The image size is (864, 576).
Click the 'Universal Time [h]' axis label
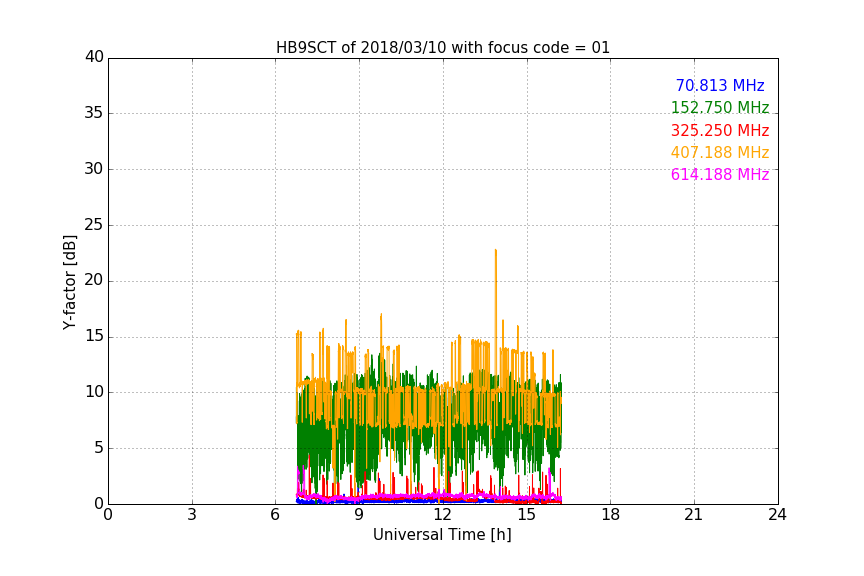(442, 535)
